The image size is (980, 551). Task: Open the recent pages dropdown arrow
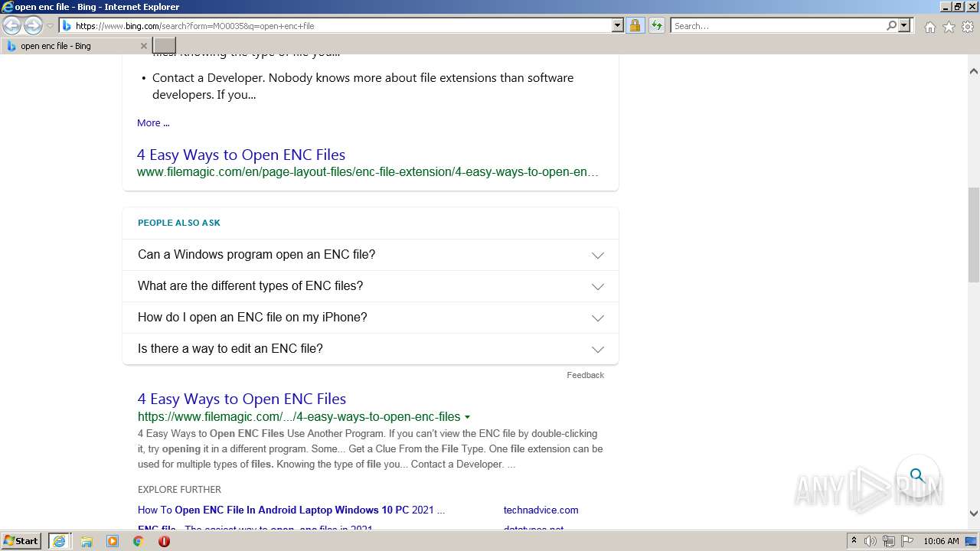point(50,26)
